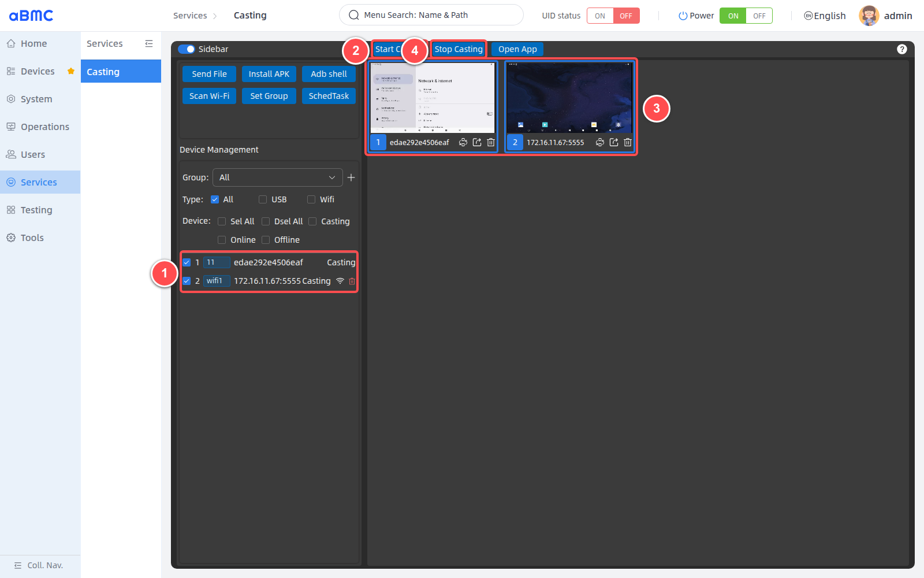Check the Sel All device checkbox
This screenshot has height=578, width=924.
point(222,221)
